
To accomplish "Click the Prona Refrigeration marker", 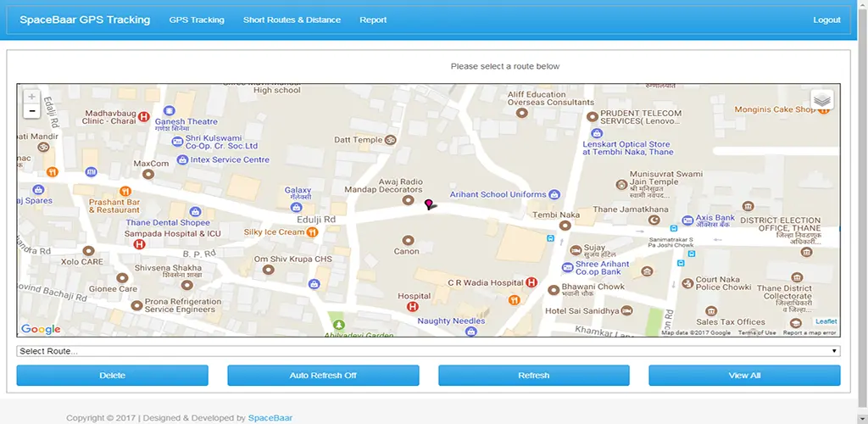I will click(136, 305).
